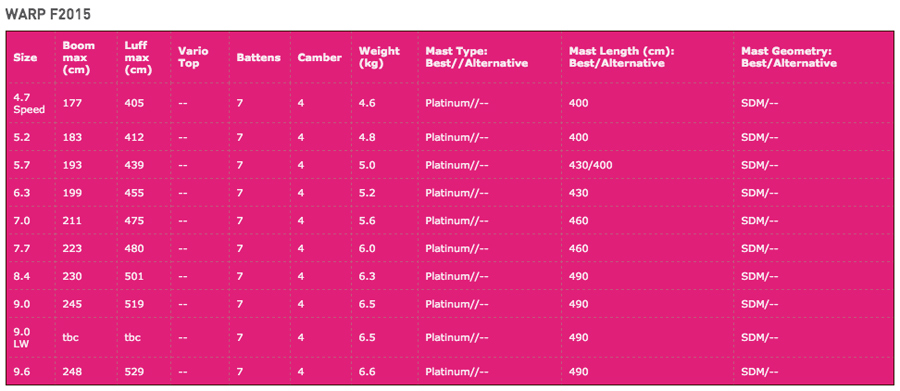This screenshot has height=391, width=900.
Task: Click the WARP F2015 heading
Action: click(x=48, y=14)
